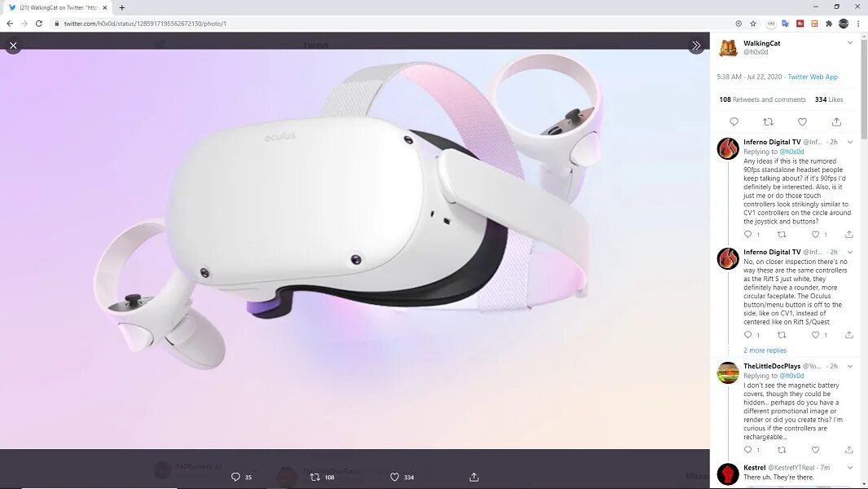The image size is (868, 489).
Task: Open the Chrome three-dot menu
Action: [x=858, y=24]
